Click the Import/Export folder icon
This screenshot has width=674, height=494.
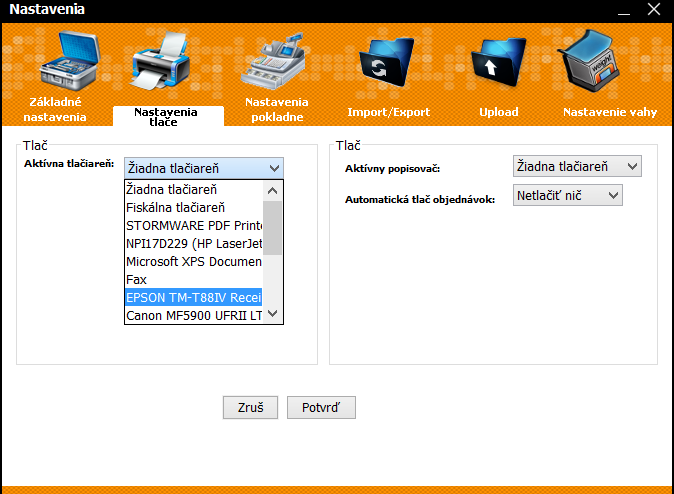[x=389, y=64]
